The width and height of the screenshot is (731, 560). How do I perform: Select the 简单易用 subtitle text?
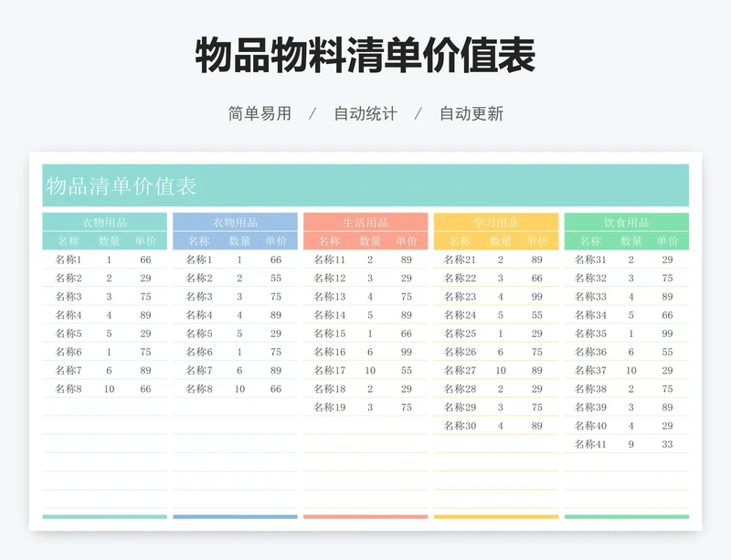[260, 113]
